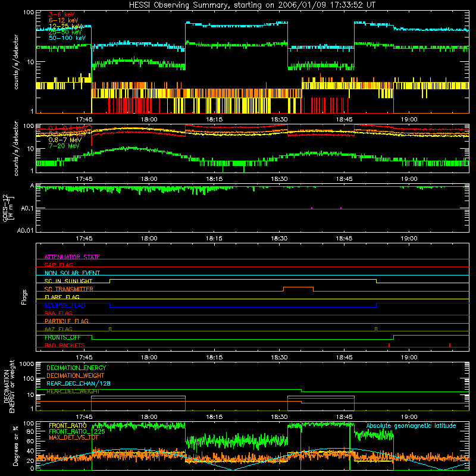The height and width of the screenshot is (476, 476).
Task: Click the MAX_DET_VS_TOT legend label
Action: (x=73, y=437)
